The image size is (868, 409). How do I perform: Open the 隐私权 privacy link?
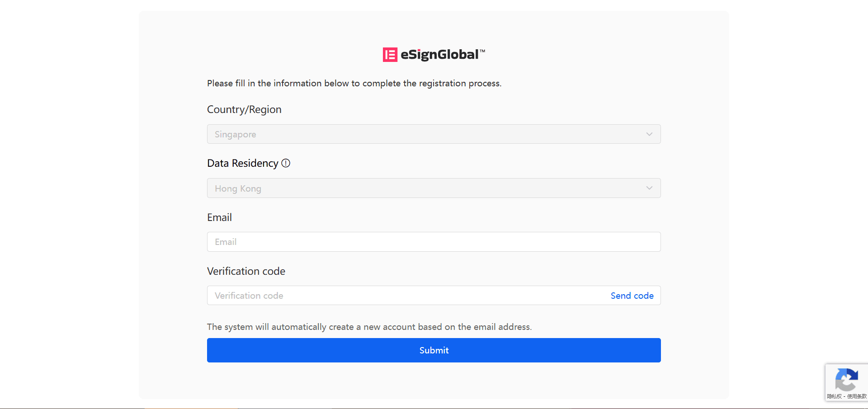click(835, 396)
